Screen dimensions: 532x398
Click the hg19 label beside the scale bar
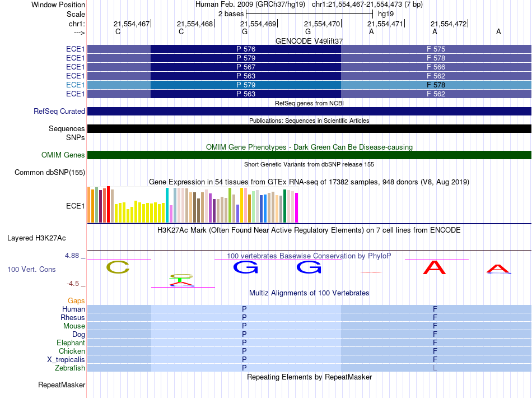pos(386,14)
